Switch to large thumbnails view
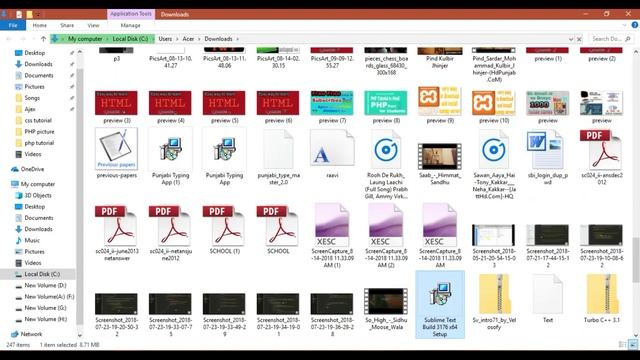This screenshot has height=360, width=640. click(x=633, y=345)
